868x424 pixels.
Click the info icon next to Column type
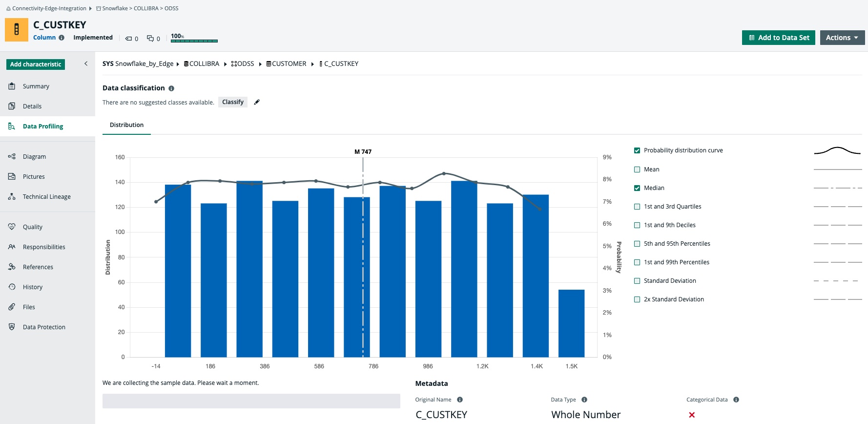click(x=62, y=38)
